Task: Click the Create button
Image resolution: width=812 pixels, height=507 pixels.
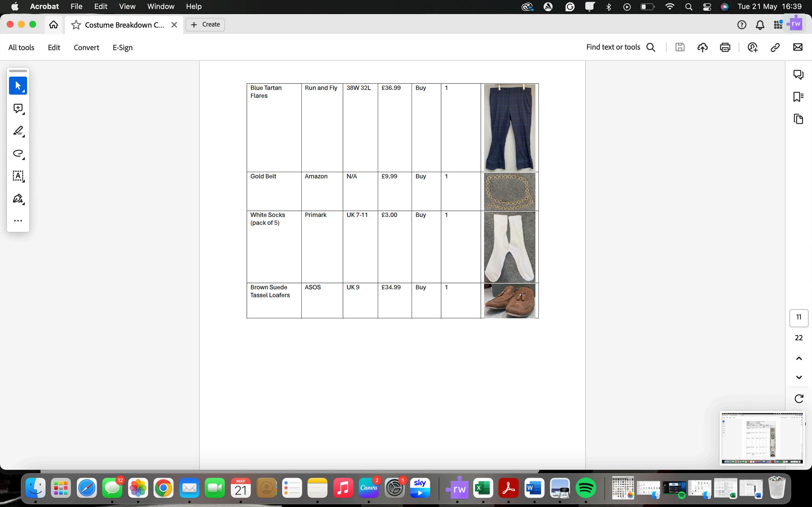Action: tap(205, 24)
